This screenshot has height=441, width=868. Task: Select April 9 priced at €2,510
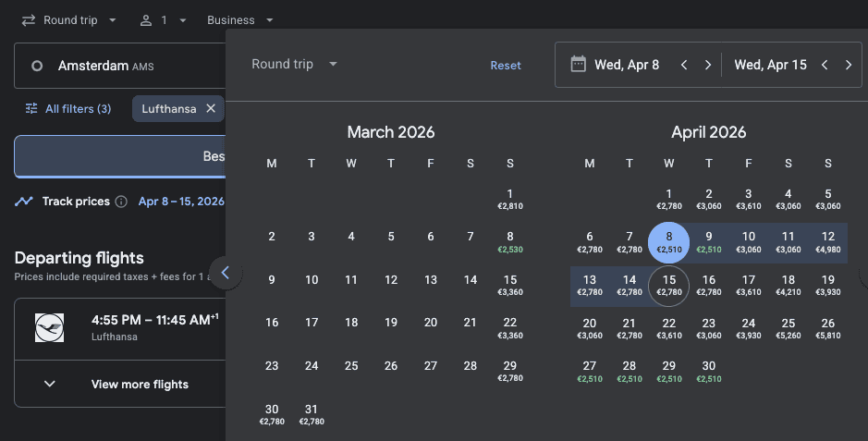point(708,241)
